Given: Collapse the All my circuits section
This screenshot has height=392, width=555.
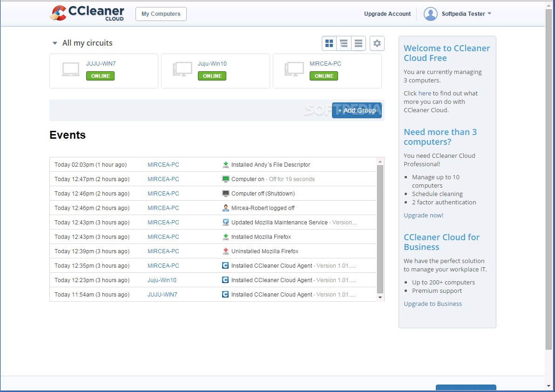Looking at the screenshot, I should (55, 43).
